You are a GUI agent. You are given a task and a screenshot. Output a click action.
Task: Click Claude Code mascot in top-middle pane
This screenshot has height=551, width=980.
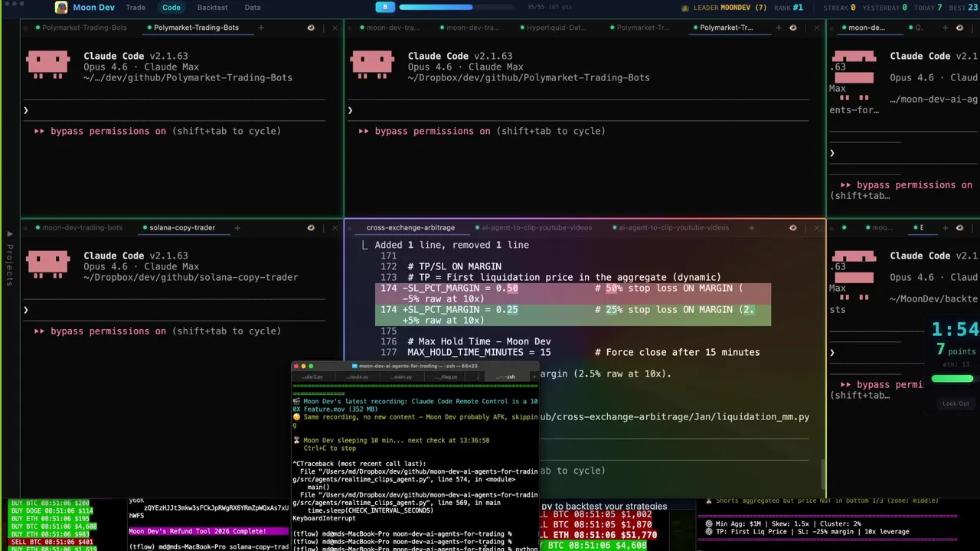pos(372,65)
